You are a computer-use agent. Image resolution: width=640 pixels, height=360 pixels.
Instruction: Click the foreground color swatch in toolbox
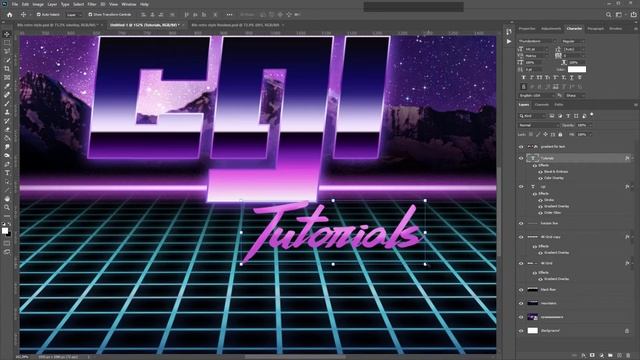coord(5,231)
